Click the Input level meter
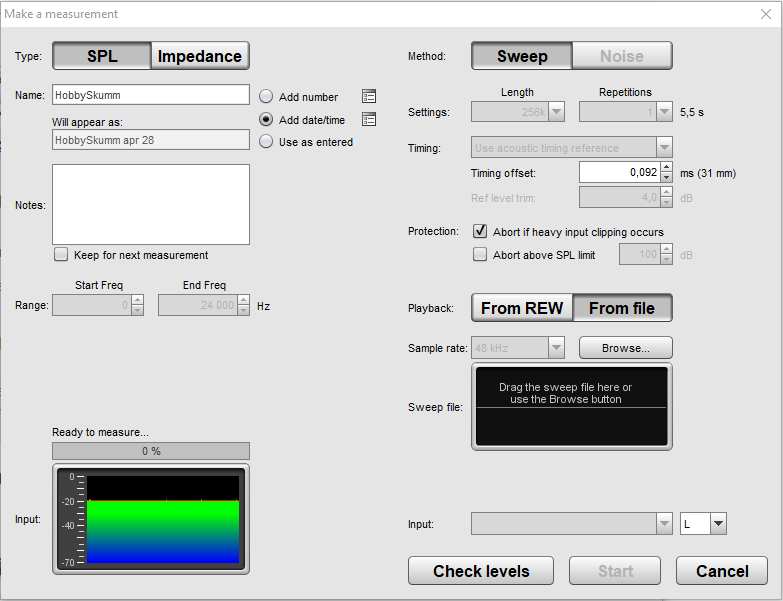Screen dimensions: 783x601 151,519
